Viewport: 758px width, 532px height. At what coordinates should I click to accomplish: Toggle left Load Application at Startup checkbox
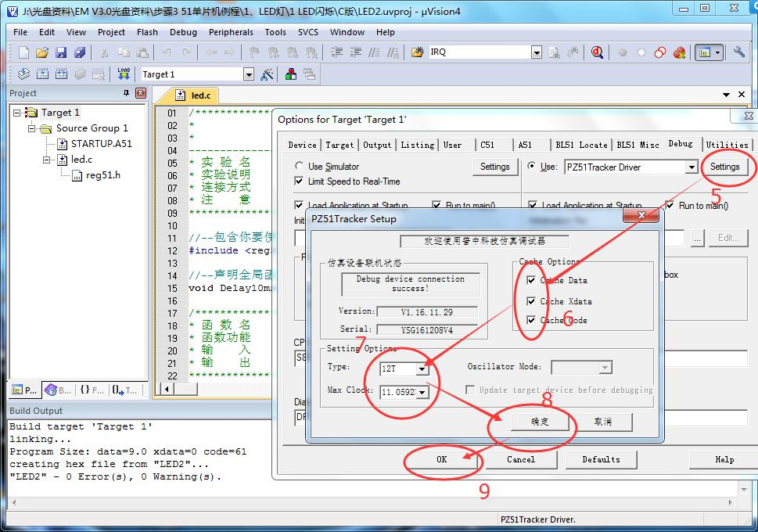click(x=299, y=205)
